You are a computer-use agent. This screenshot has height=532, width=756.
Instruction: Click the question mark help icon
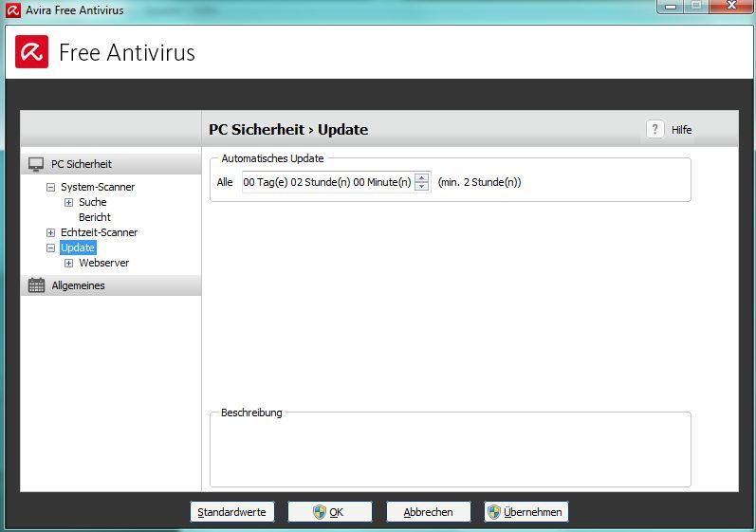655,129
